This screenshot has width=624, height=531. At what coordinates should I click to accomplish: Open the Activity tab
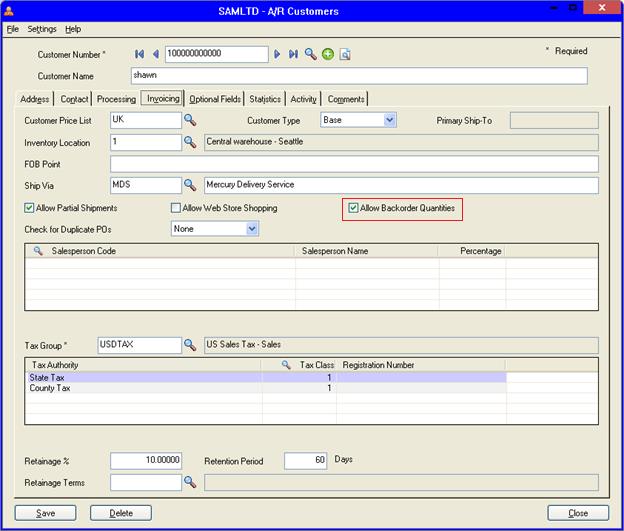tap(303, 99)
